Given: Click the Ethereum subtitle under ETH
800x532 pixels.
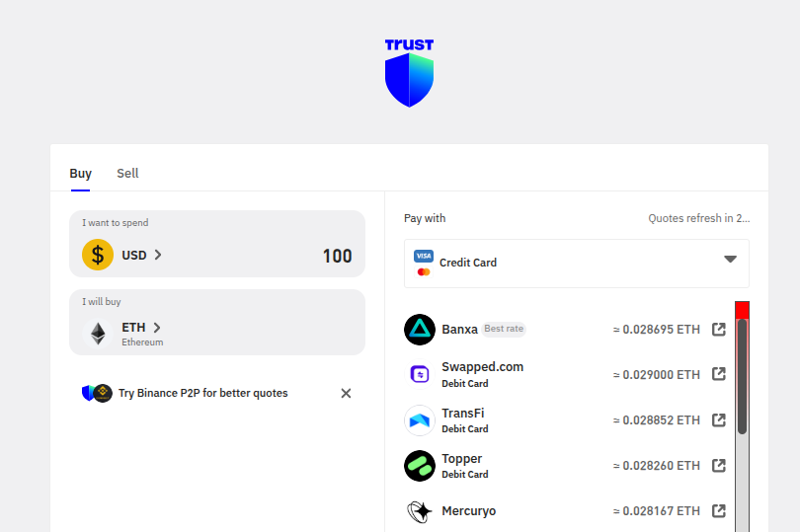Looking at the screenshot, I should pos(142,342).
